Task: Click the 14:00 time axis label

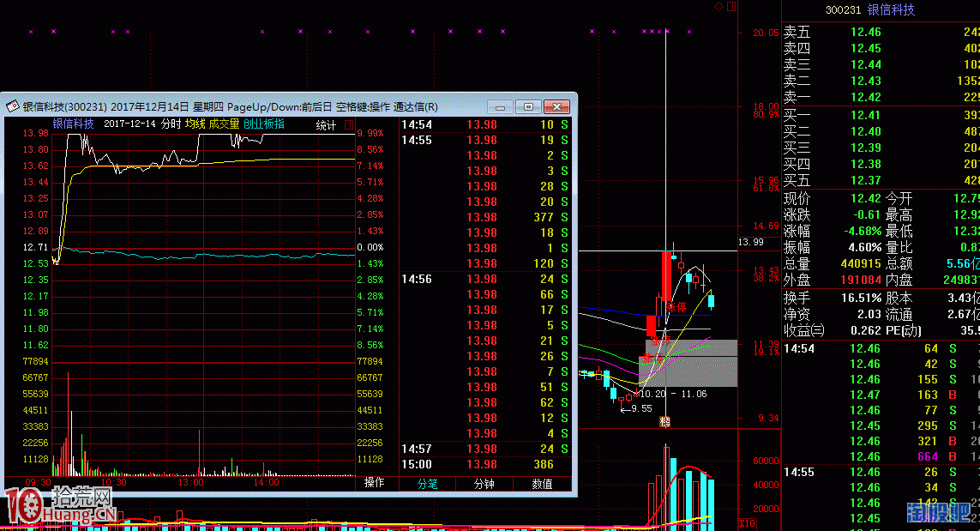Action: click(267, 482)
